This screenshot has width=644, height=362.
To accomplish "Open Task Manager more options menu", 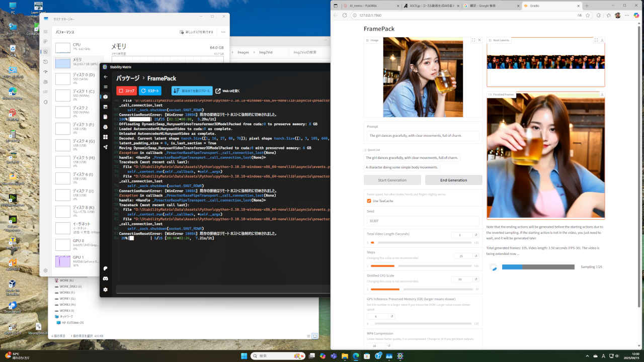I will click(223, 32).
